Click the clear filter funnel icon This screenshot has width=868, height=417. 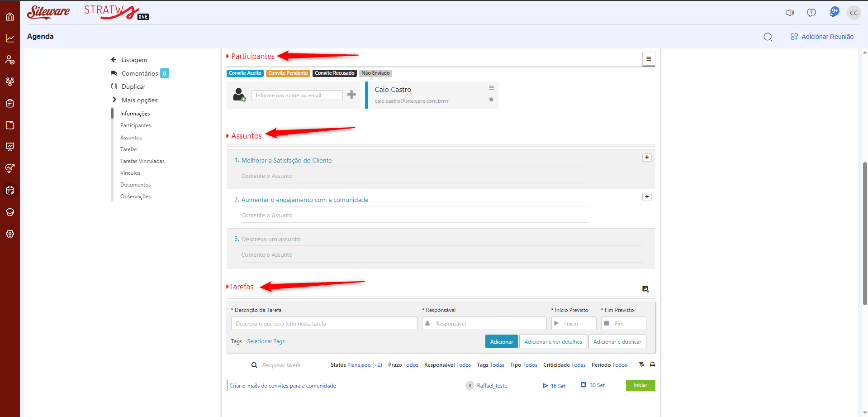coord(641,365)
